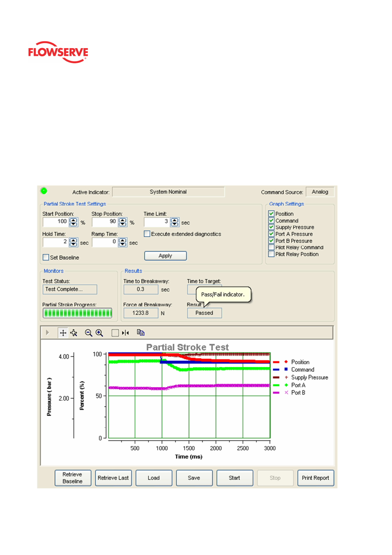
Task: Increase Time Limit with up arrow
Action: 175,220
